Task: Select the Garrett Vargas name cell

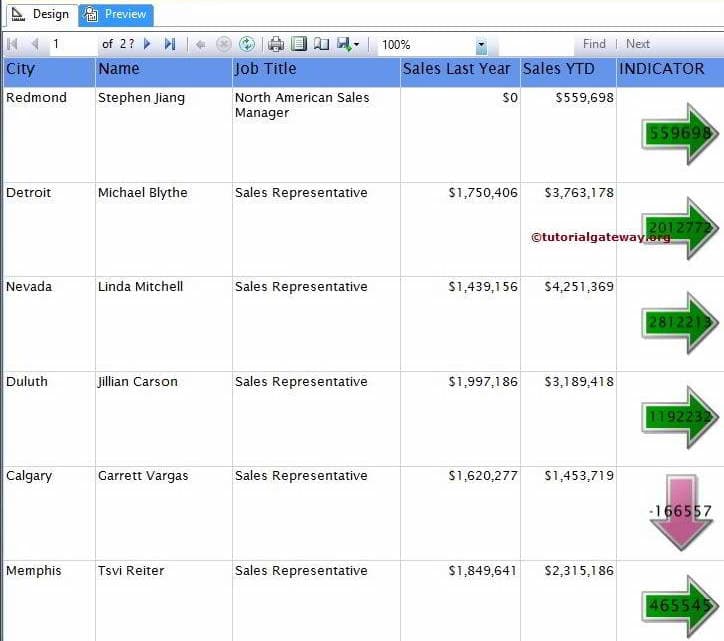Action: tap(163, 513)
